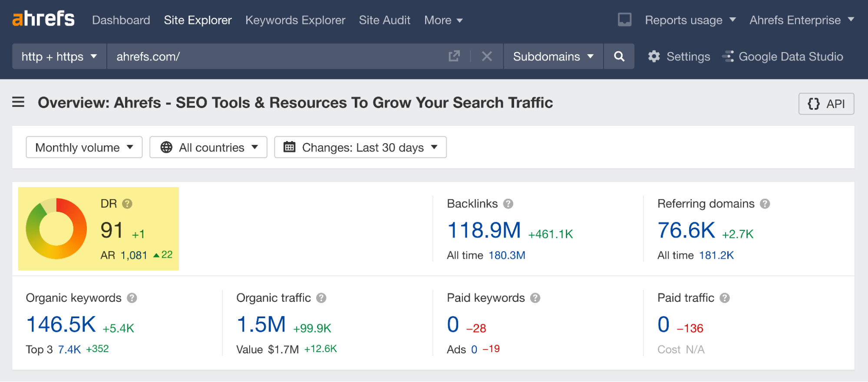Open the notifications monitor icon
This screenshot has width=868, height=382.
click(624, 20)
